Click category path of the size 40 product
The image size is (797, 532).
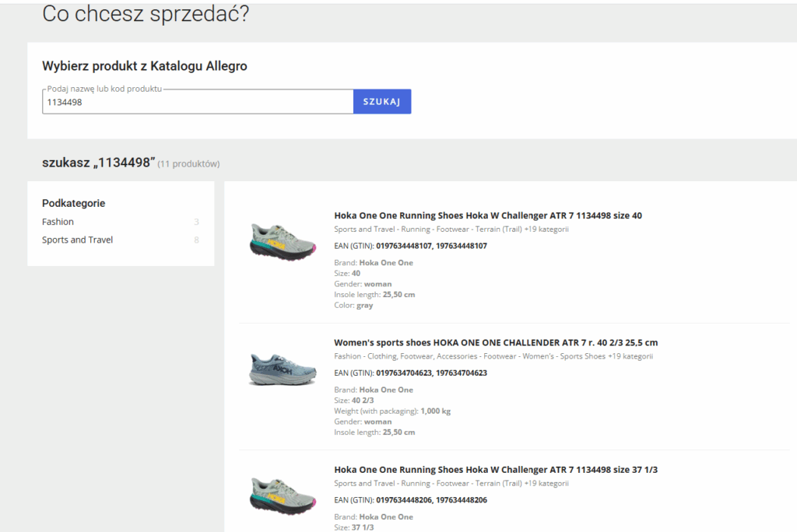pyautogui.click(x=427, y=229)
